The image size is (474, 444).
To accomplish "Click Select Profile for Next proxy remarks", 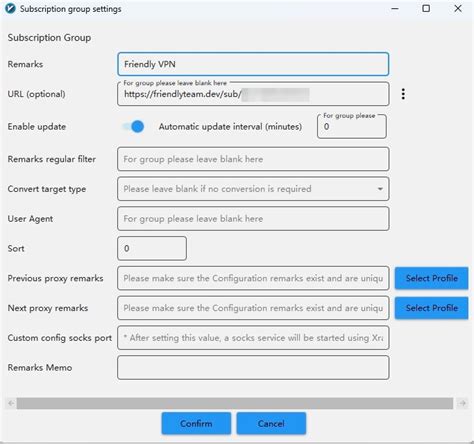I will tap(432, 308).
